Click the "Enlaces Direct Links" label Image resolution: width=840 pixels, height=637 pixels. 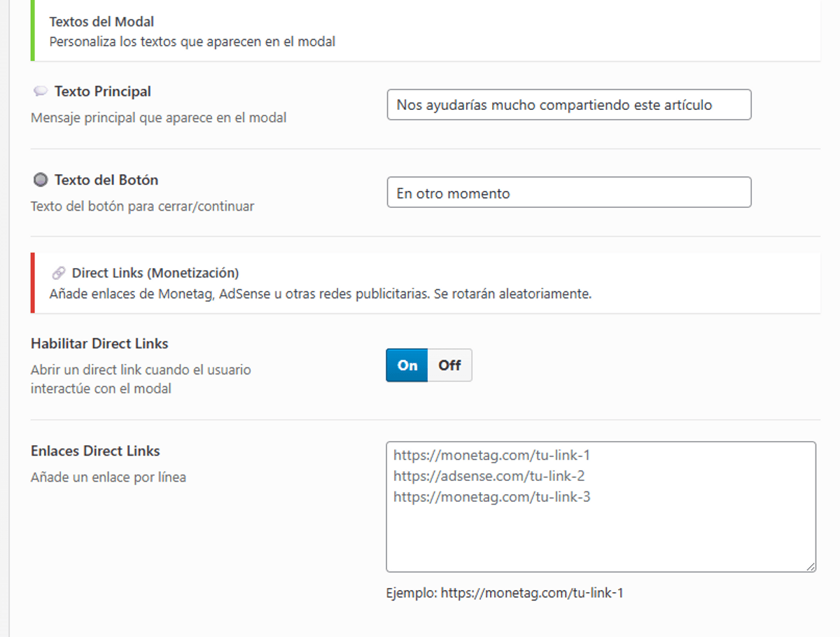[95, 451]
